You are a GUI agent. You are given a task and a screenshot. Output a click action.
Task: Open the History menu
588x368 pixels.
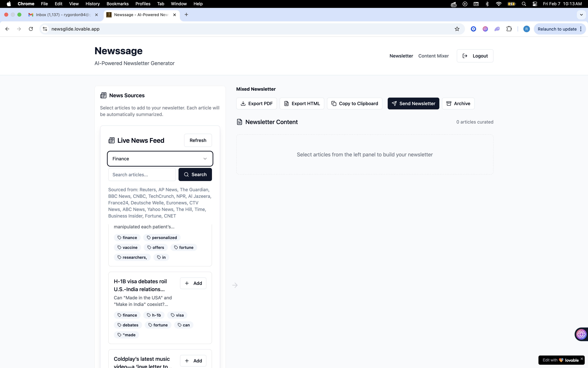(93, 4)
